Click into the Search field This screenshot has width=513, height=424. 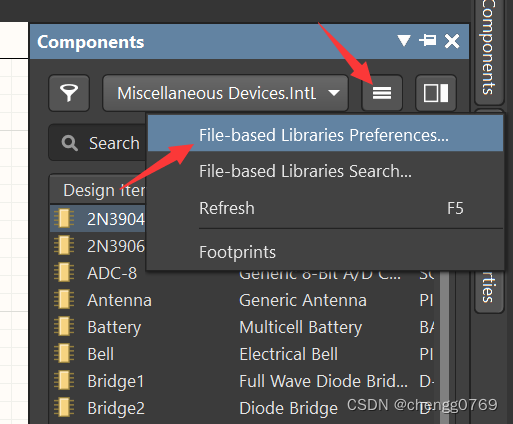[x=97, y=143]
